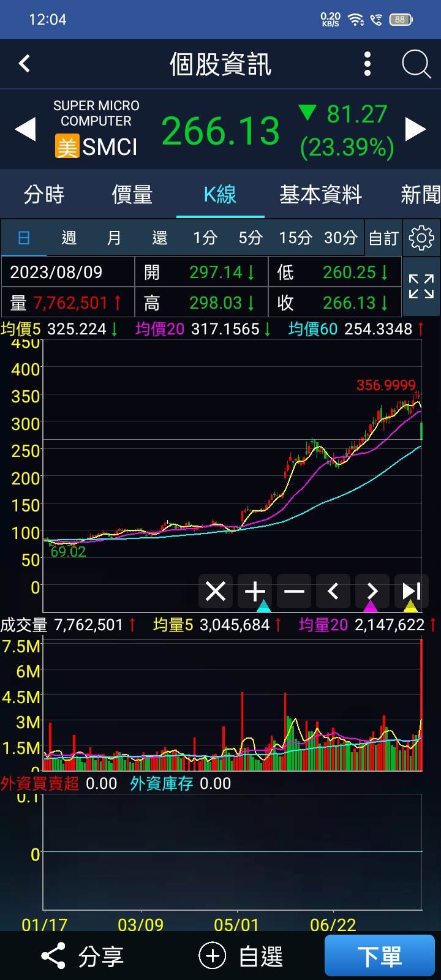Tap the change value 81.27
The height and width of the screenshot is (980, 441).
[x=357, y=114]
